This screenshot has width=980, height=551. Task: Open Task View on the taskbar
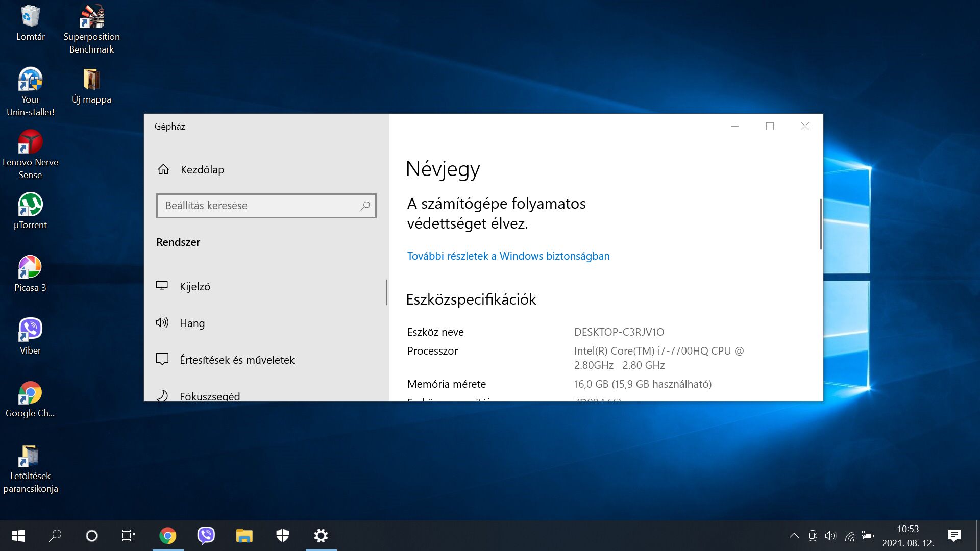pos(128,535)
